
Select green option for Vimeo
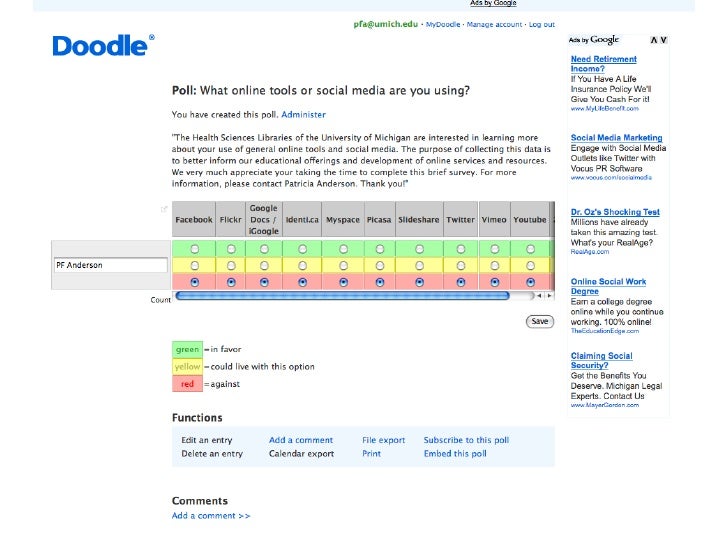pos(494,249)
